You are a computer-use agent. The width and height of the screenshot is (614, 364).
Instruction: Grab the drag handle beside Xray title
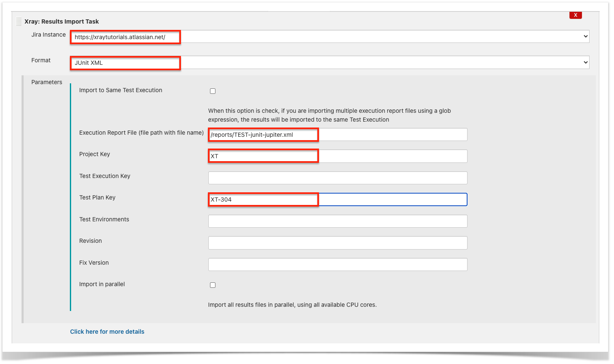(x=19, y=21)
